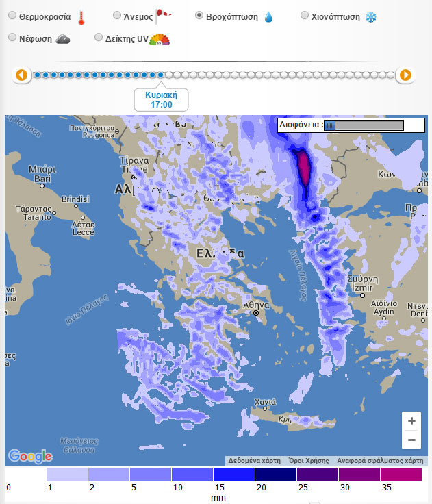Image resolution: width=432 pixels, height=504 pixels.
Task: Select the Χιονόπτωση radio button
Action: (305, 15)
